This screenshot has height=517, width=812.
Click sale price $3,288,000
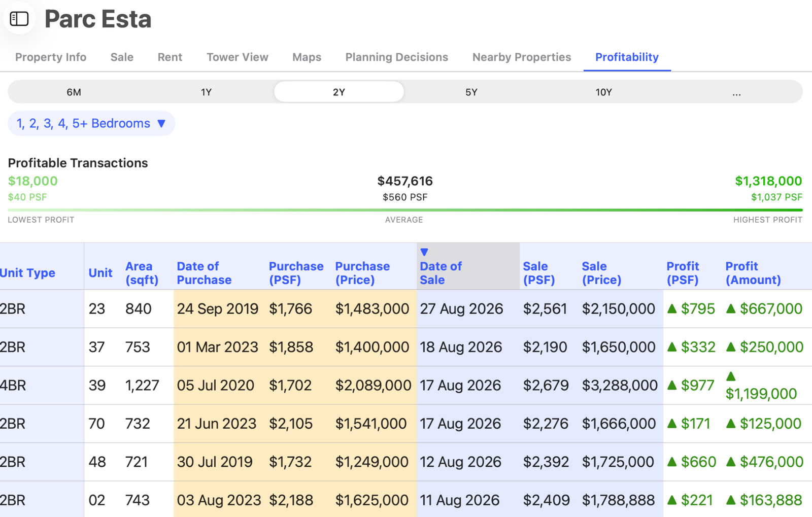pyautogui.click(x=620, y=386)
